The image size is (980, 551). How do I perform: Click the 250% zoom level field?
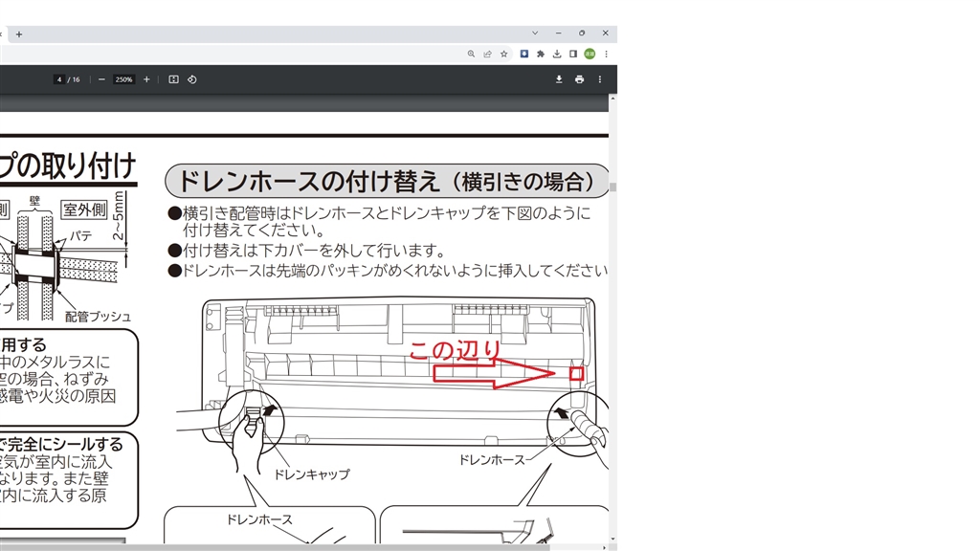[x=123, y=79]
